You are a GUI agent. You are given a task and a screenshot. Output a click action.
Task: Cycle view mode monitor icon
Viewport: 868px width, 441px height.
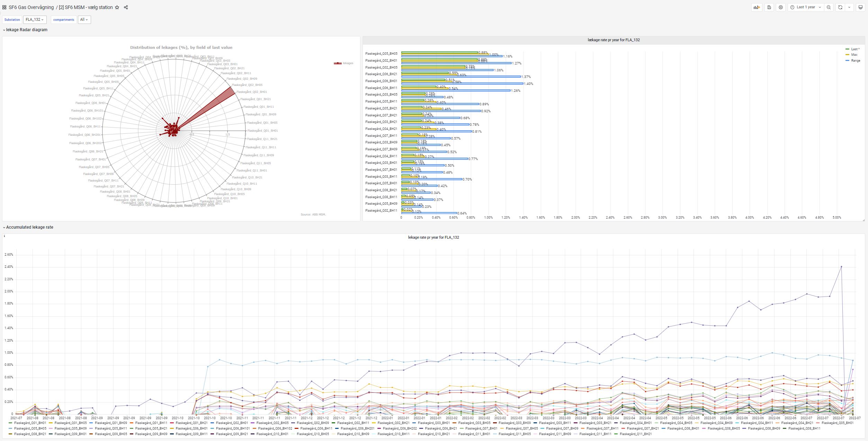pos(860,7)
